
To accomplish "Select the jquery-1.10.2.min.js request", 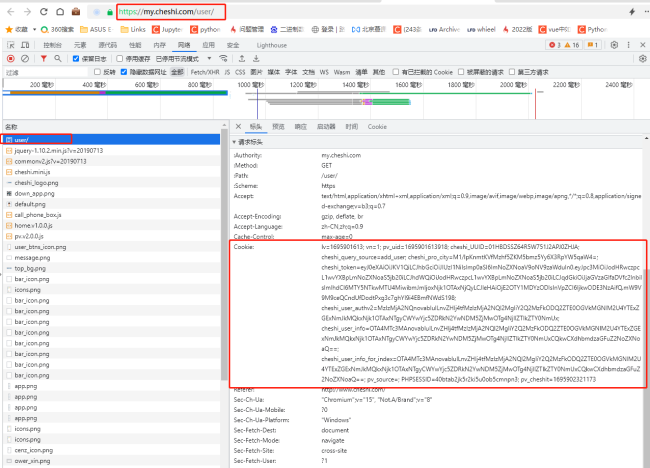I will click(111, 150).
